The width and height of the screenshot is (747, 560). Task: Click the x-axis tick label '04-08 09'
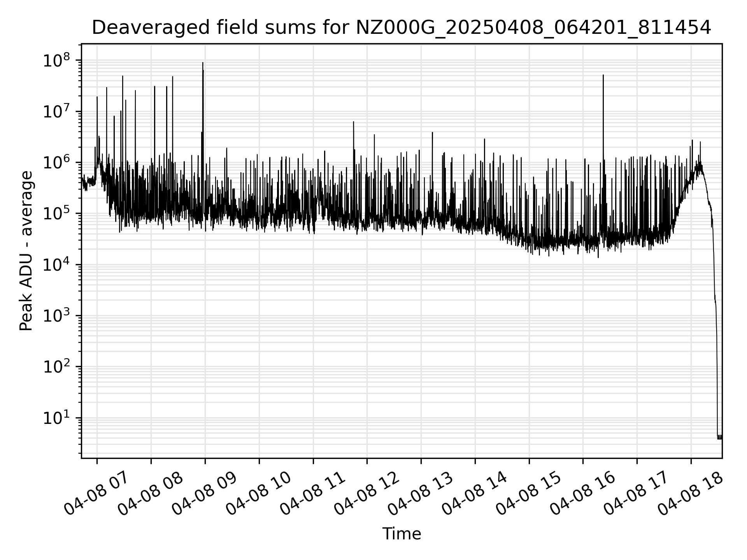point(204,494)
